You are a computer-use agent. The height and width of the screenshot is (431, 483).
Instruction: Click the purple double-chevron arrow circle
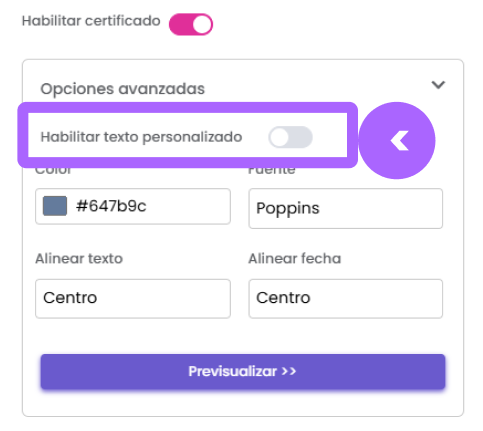tap(396, 140)
